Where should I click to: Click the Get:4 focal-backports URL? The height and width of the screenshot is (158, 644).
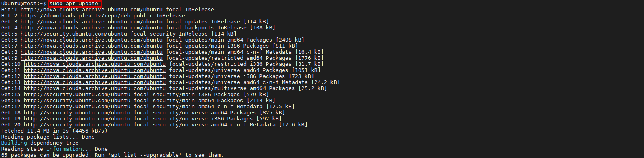pos(92,28)
